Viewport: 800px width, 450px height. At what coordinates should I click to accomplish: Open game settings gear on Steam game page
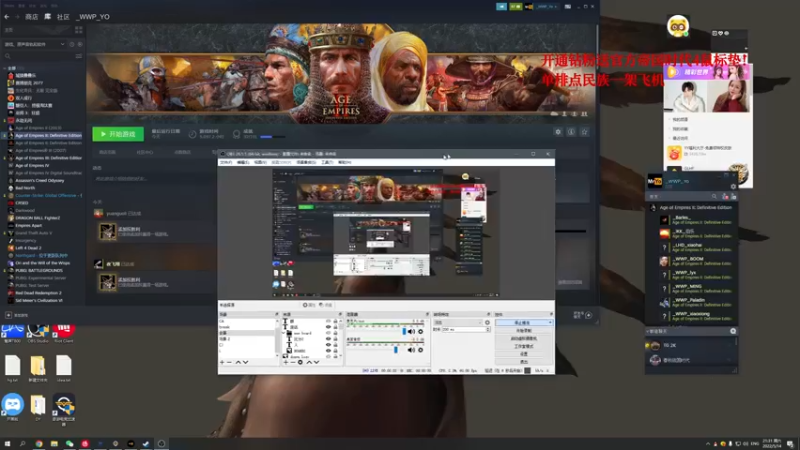(558, 132)
